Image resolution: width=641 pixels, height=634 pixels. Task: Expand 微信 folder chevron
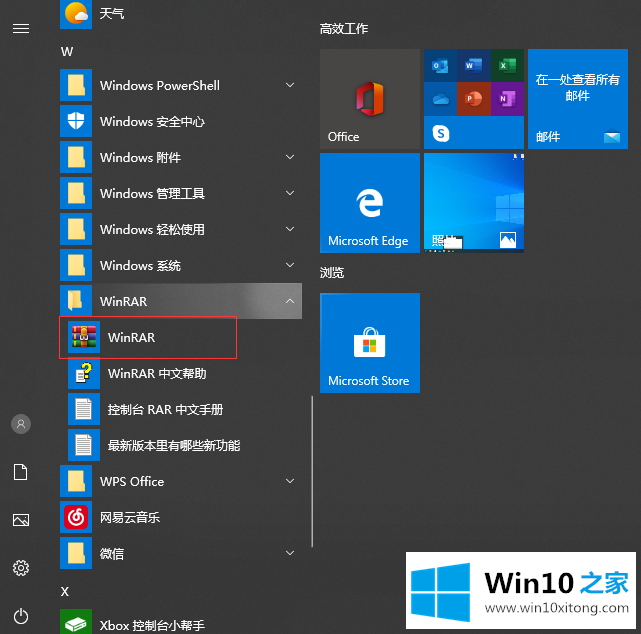coord(290,553)
